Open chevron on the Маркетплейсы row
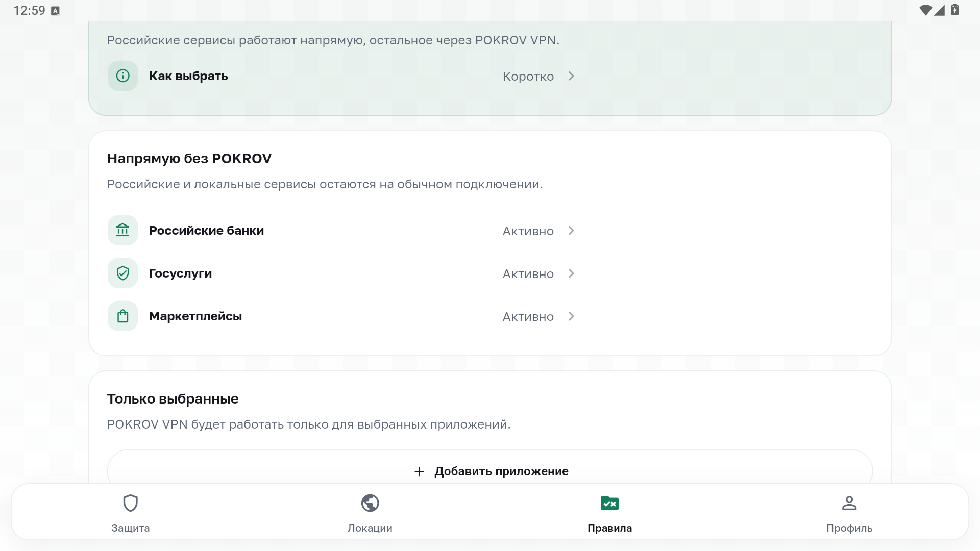Image resolution: width=980 pixels, height=551 pixels. tap(571, 316)
